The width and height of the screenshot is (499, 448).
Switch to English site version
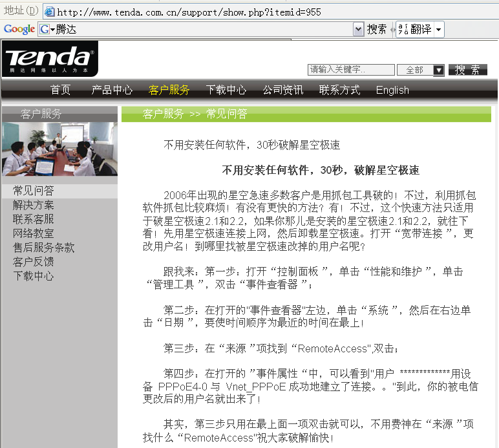[x=392, y=90]
